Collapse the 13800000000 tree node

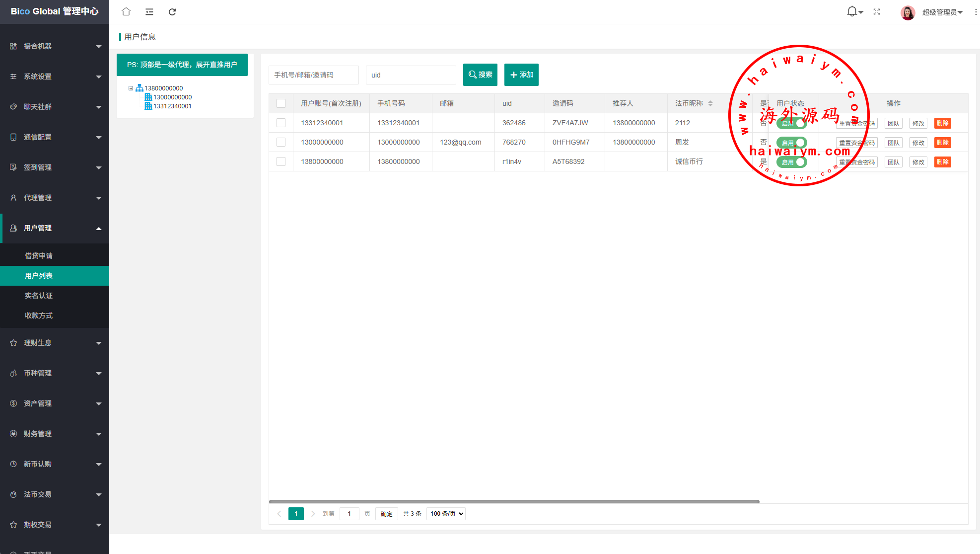pyautogui.click(x=131, y=88)
